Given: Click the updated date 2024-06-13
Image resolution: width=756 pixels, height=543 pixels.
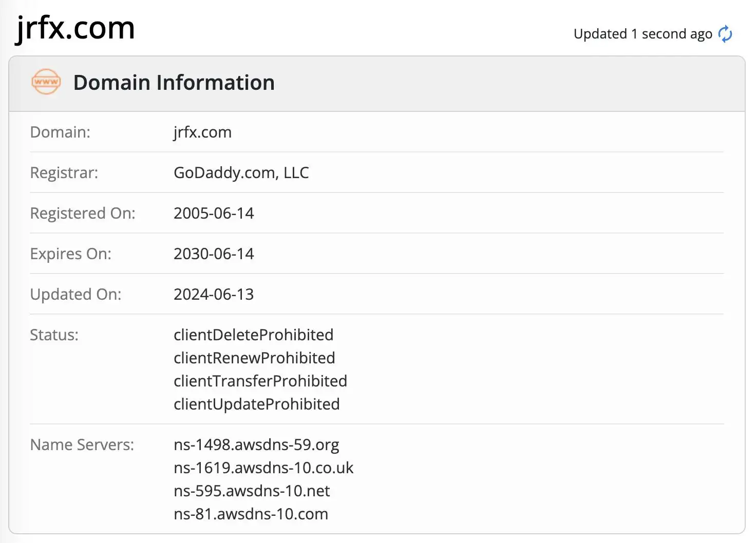Looking at the screenshot, I should pyautogui.click(x=214, y=295).
